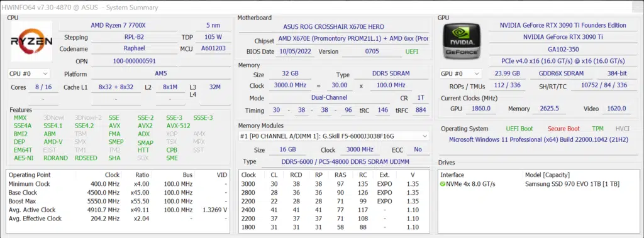Click the Ryzen CPU logo image
This screenshot has width=644, height=238.
click(31, 41)
